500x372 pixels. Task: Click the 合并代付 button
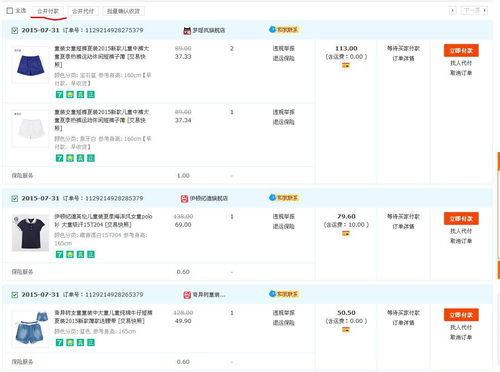83,11
